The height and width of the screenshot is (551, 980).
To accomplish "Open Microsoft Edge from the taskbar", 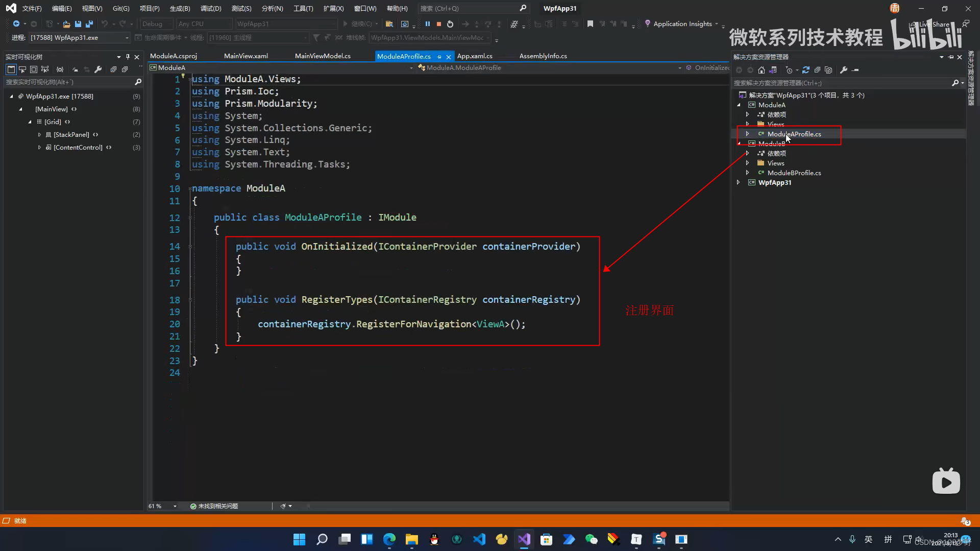I will 389,539.
